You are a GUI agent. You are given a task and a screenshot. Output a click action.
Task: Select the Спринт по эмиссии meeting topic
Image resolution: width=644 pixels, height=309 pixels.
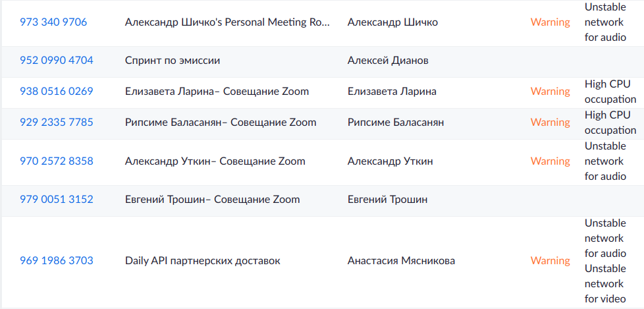click(173, 61)
